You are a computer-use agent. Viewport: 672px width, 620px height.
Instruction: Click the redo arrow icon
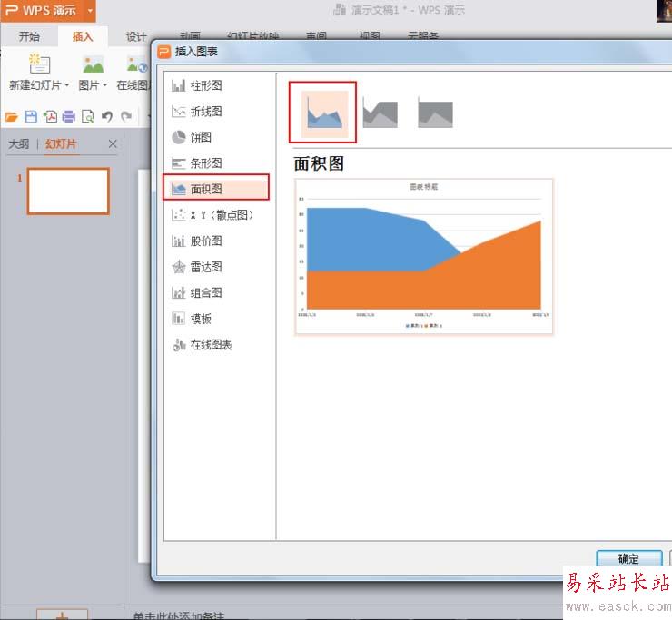coord(126,116)
